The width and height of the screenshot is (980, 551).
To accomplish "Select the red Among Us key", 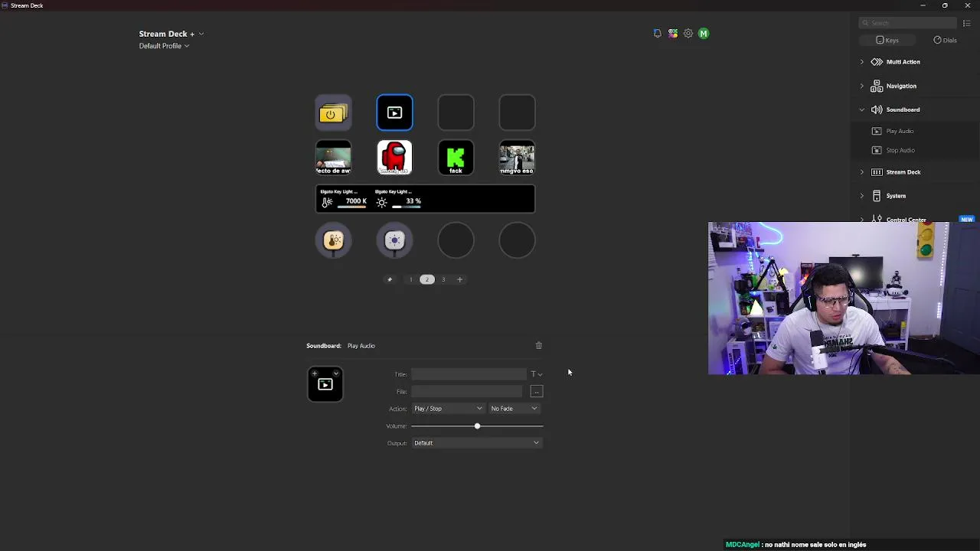I will coord(394,158).
